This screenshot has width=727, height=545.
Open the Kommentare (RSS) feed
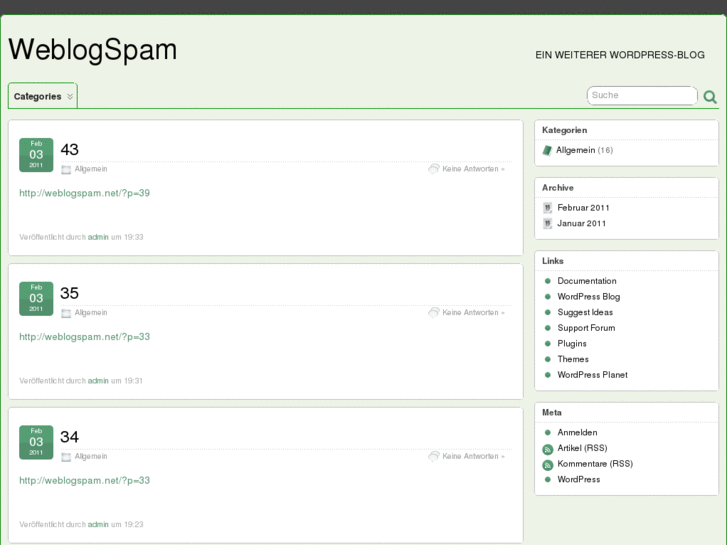point(595,464)
